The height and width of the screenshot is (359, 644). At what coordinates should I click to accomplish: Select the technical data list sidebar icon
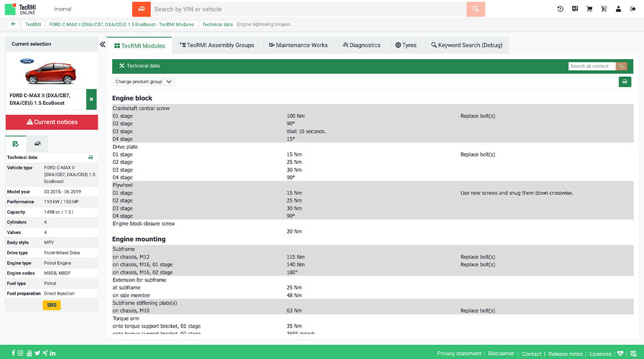pos(15,144)
